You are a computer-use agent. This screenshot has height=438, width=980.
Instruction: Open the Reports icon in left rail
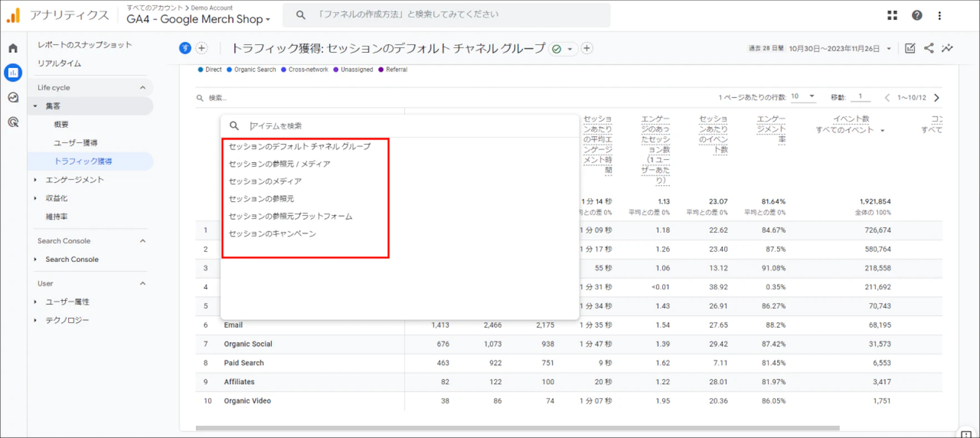coord(13,72)
